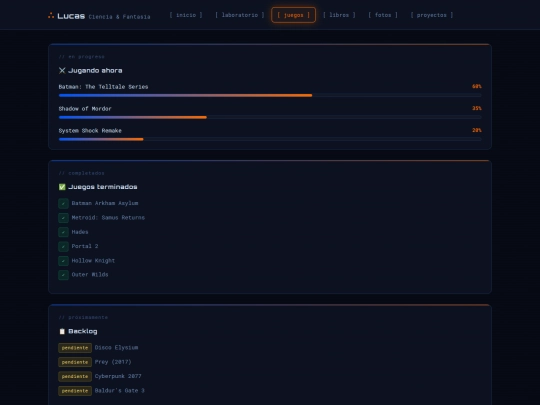The height and width of the screenshot is (405, 540).
Task: Toggle the Outer Wilds checkbox
Action: coord(63,275)
